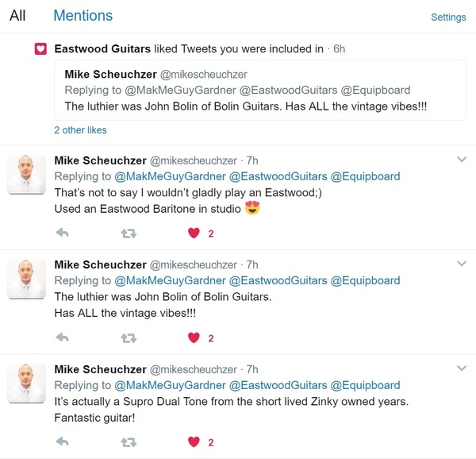Image resolution: width=476 pixels, height=459 pixels.
Task: Retweet the Eastwood Baritone studio tweet
Action: pos(129,233)
